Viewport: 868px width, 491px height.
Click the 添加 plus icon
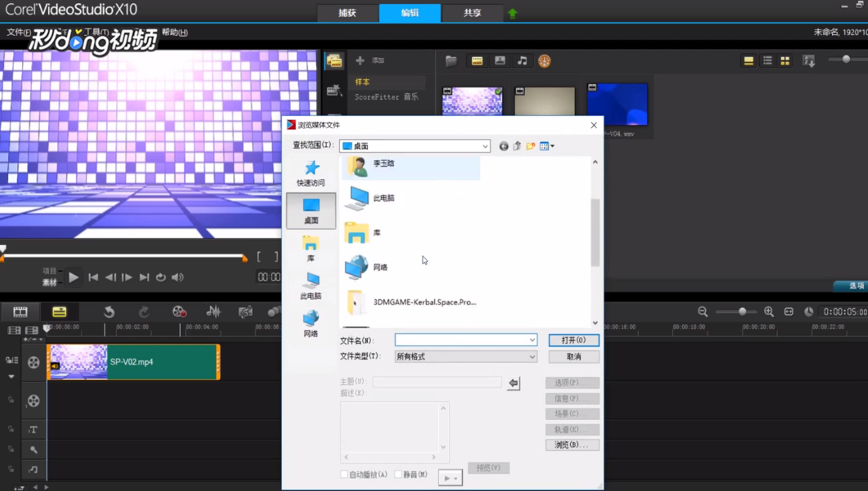359,61
